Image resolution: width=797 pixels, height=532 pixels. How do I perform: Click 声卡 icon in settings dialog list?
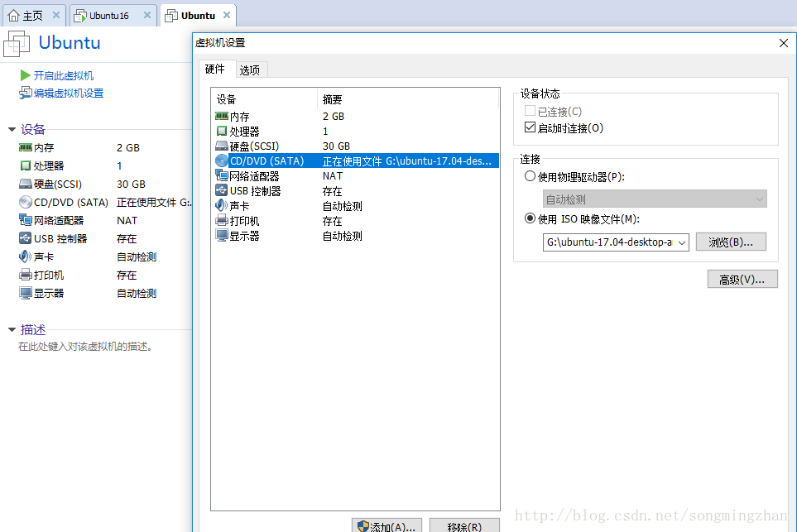[x=222, y=206]
